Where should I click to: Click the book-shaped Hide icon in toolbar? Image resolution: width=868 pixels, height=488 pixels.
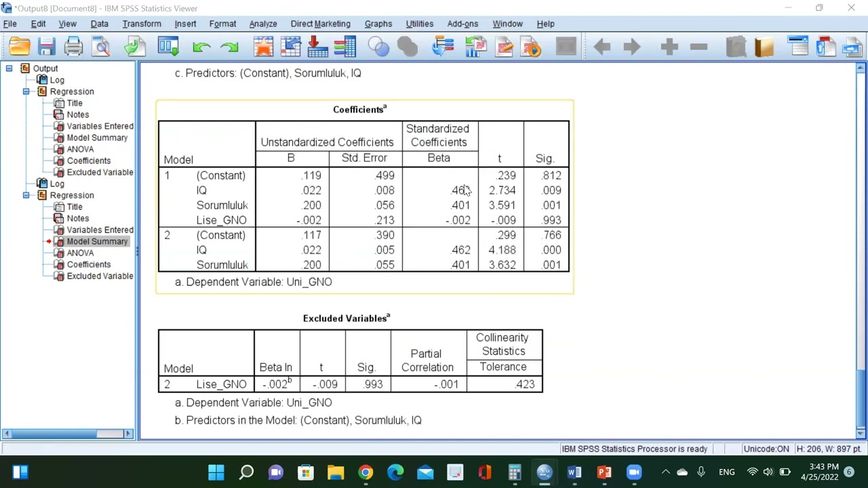click(764, 47)
